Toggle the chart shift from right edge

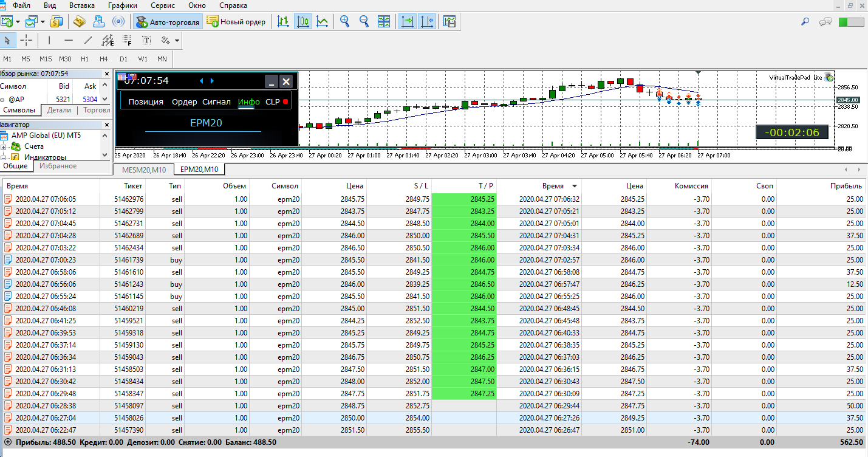coord(427,22)
